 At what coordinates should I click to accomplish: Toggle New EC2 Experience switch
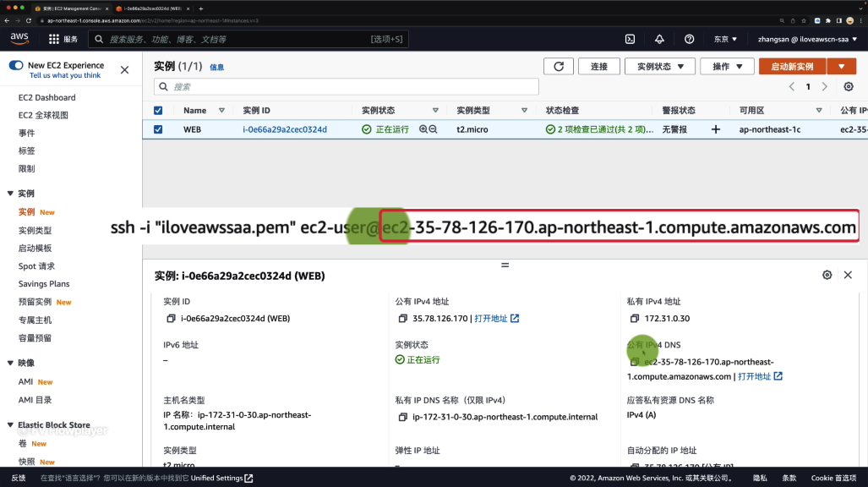coord(16,65)
